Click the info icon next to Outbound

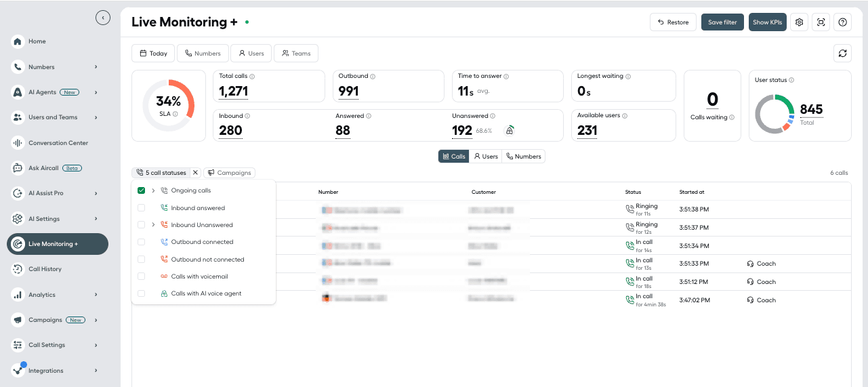(373, 77)
